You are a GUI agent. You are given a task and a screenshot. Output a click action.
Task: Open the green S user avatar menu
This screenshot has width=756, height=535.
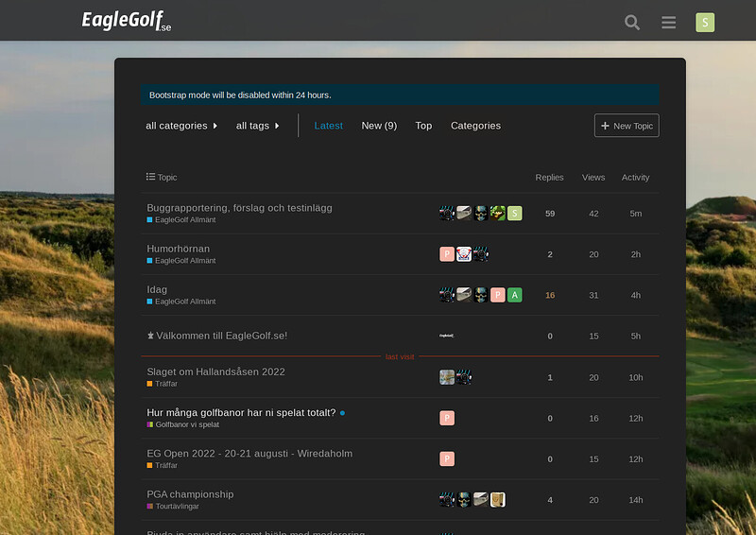coord(704,22)
